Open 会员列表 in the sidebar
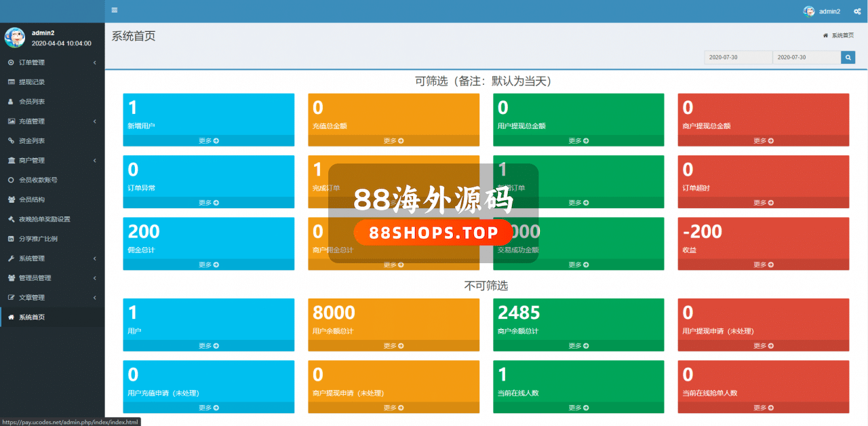The width and height of the screenshot is (868, 426). [x=32, y=102]
